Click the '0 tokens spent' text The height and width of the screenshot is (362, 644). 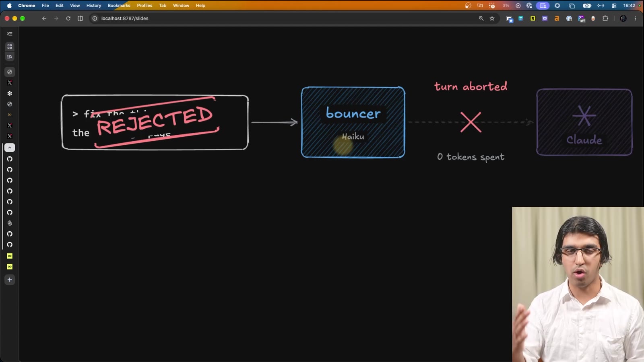471,157
